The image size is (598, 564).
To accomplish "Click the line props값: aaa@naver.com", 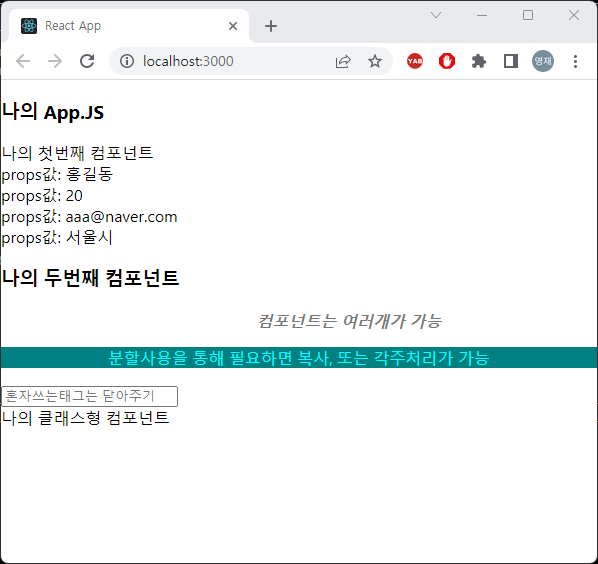I will click(x=89, y=217).
